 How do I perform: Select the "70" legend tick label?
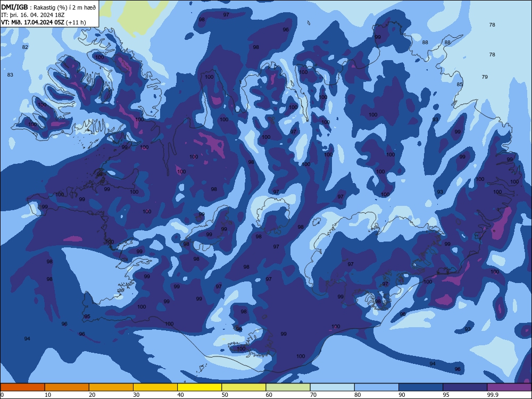click(x=313, y=395)
